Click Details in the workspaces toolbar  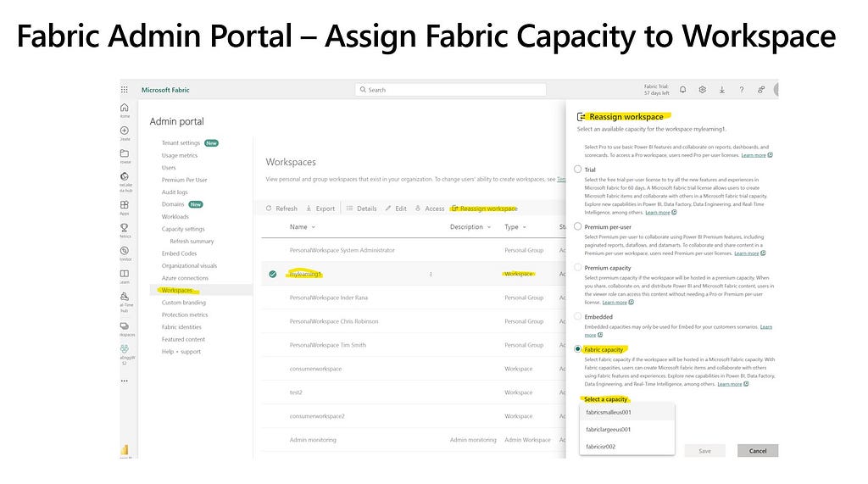point(361,209)
